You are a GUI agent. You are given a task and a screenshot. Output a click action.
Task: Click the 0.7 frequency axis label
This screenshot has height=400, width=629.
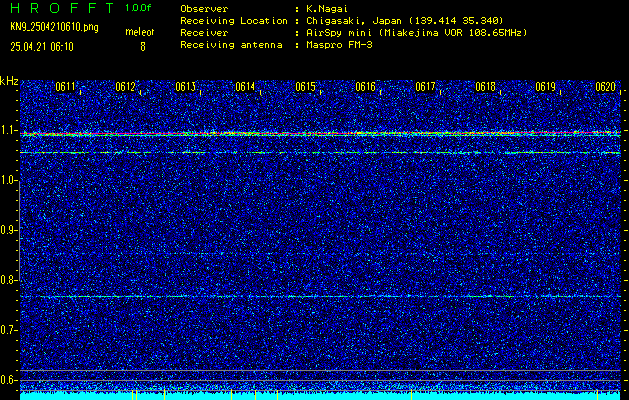pyautogui.click(x=7, y=330)
